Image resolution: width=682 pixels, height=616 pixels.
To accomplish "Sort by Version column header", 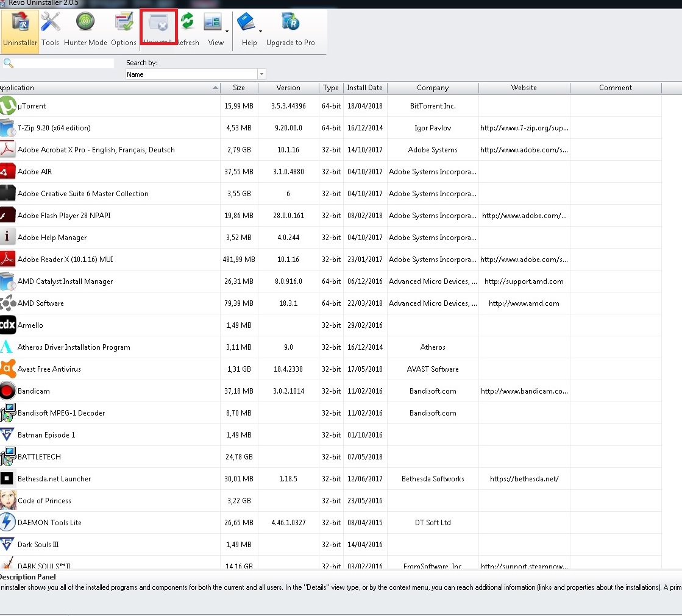I will pyautogui.click(x=288, y=88).
